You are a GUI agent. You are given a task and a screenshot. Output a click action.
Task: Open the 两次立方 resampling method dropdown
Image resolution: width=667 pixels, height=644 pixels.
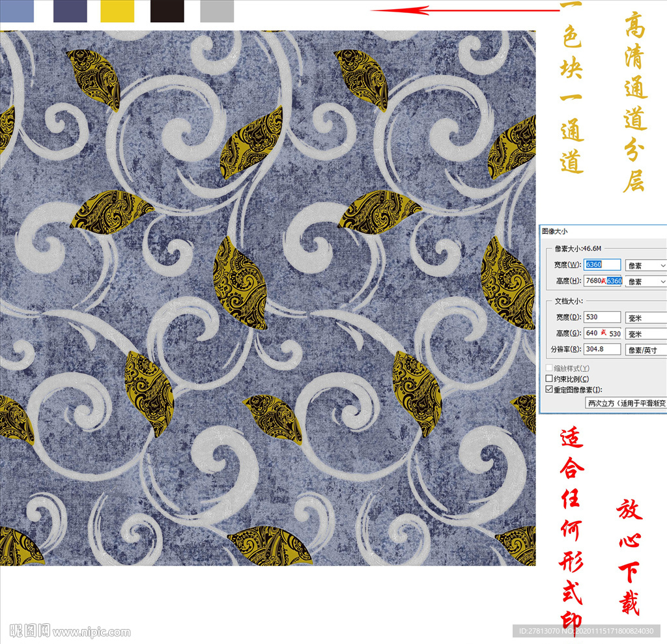click(626, 403)
